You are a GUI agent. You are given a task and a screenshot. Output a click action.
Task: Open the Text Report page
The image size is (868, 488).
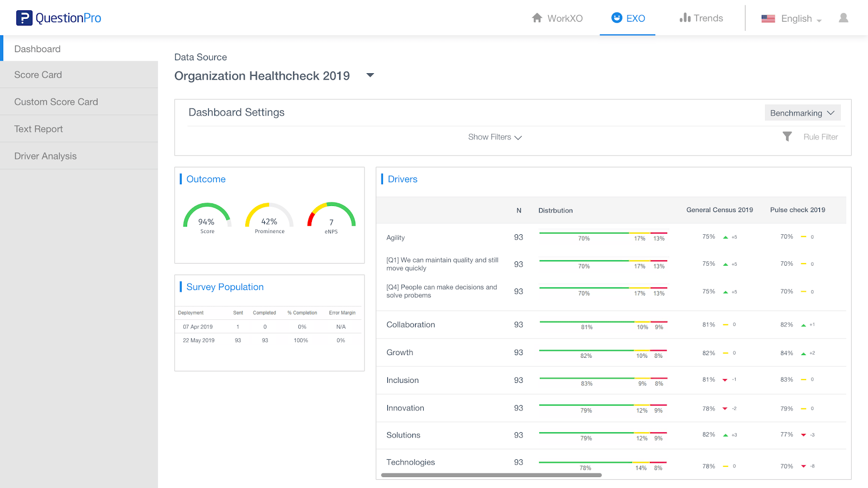[39, 129]
